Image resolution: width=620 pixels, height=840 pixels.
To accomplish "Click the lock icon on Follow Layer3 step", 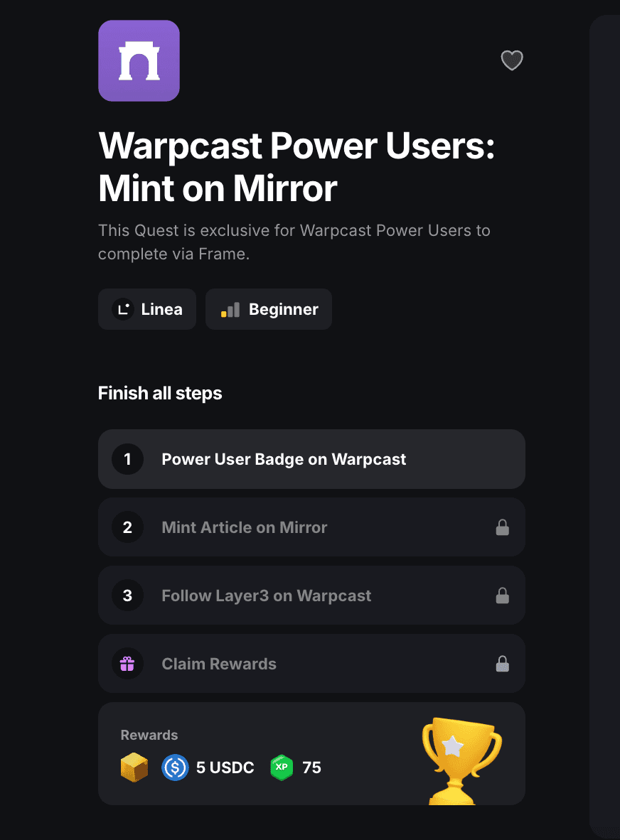I will tap(502, 596).
